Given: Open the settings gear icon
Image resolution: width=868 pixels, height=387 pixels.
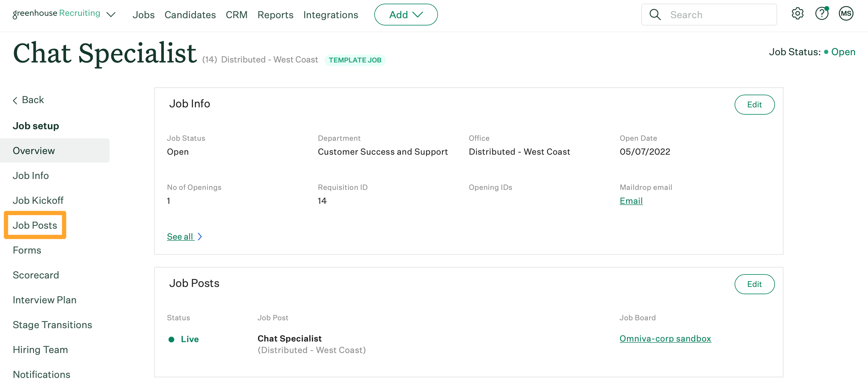Looking at the screenshot, I should coord(797,14).
